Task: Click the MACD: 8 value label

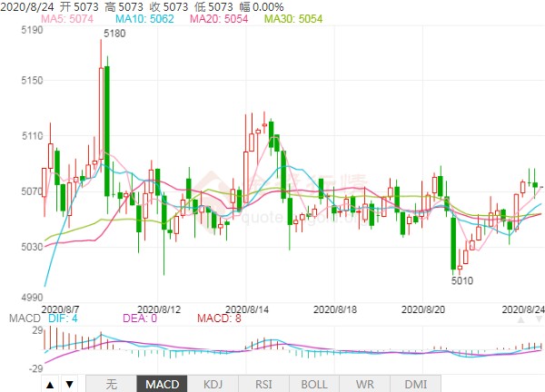Action: tap(219, 318)
